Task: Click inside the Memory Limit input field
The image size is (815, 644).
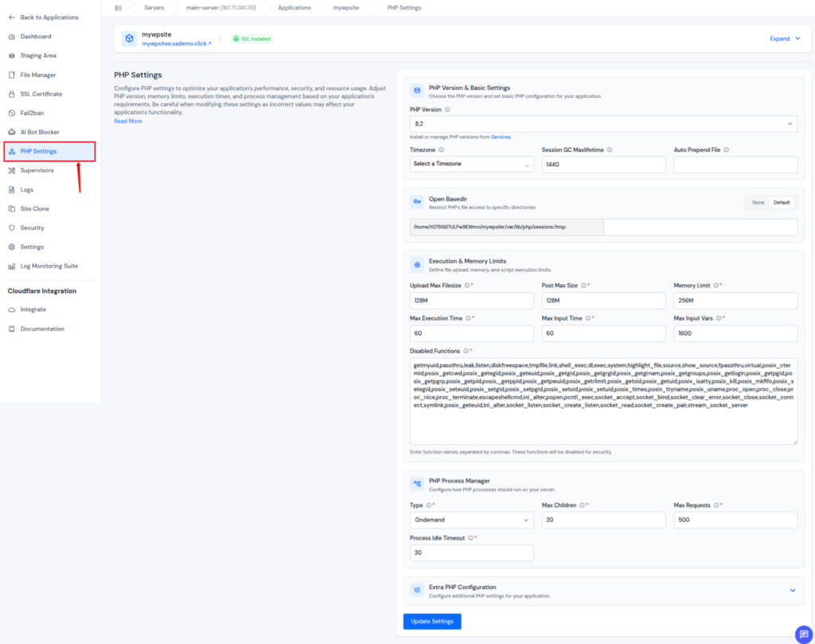Action: pos(735,300)
